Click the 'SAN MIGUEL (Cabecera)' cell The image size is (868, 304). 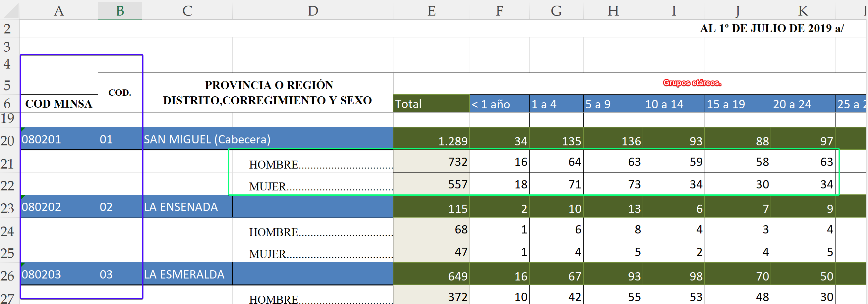point(267,139)
